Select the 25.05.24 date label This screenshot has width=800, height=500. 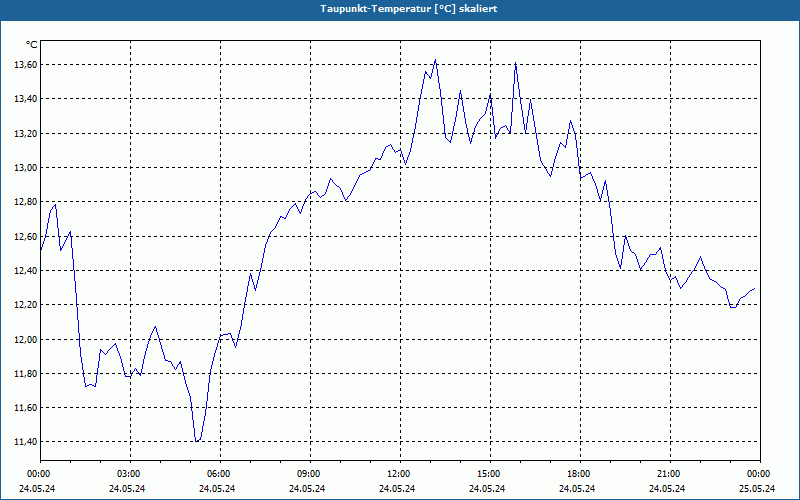(x=757, y=488)
